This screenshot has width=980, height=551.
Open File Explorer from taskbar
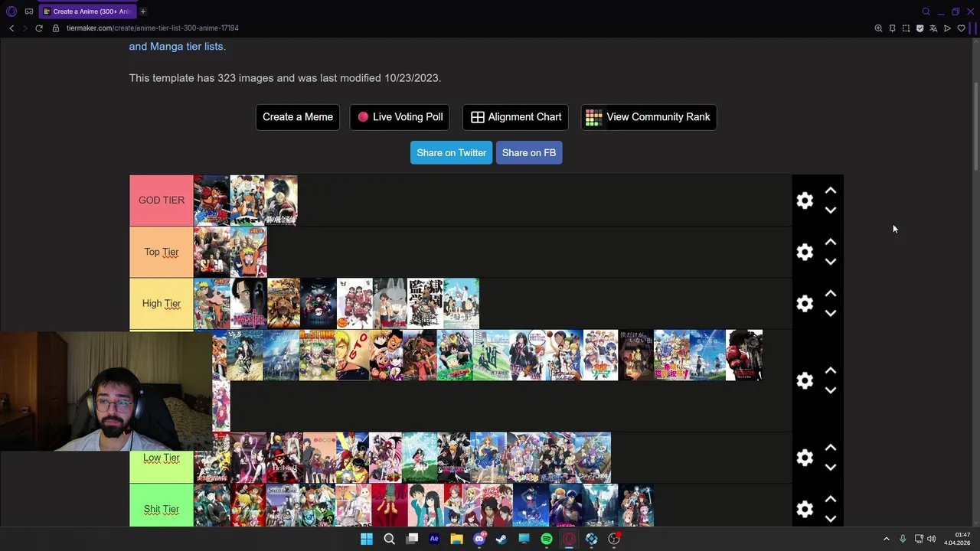(x=456, y=539)
